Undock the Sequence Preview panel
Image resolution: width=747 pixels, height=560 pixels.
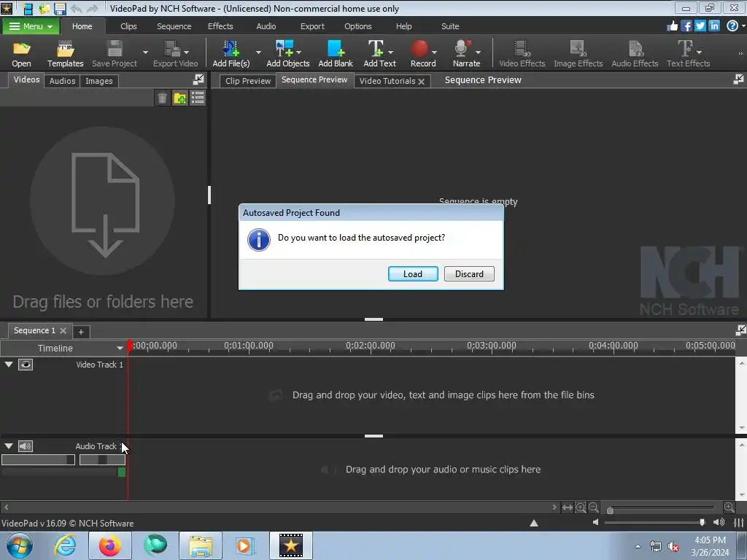point(738,79)
